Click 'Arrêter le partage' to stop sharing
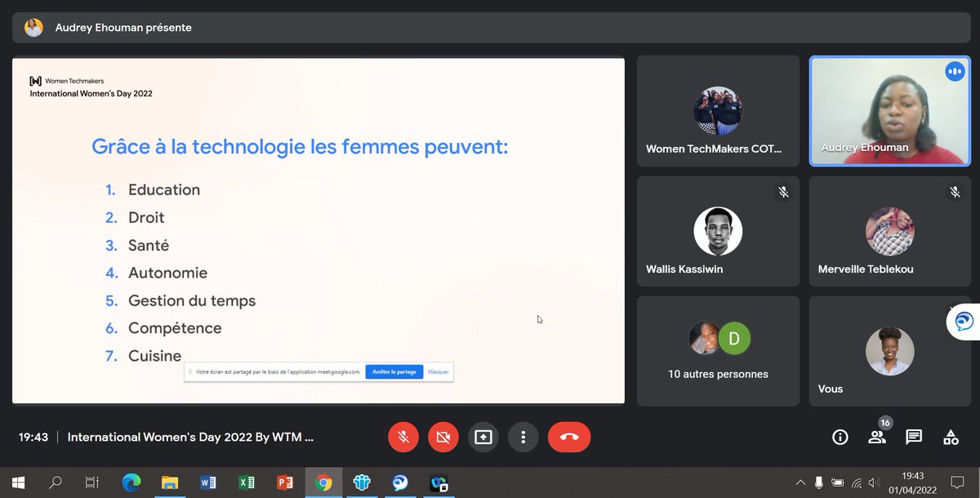Screen dimensions: 980x498 (x=394, y=371)
